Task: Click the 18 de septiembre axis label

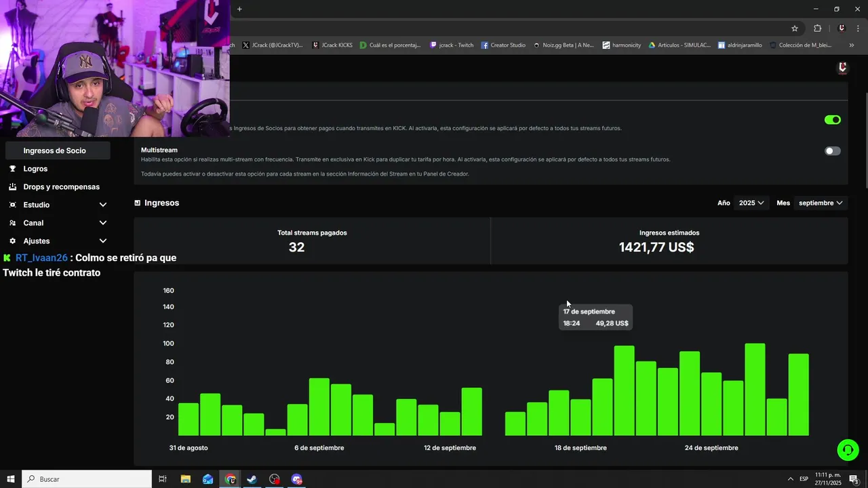Action: coord(580,448)
